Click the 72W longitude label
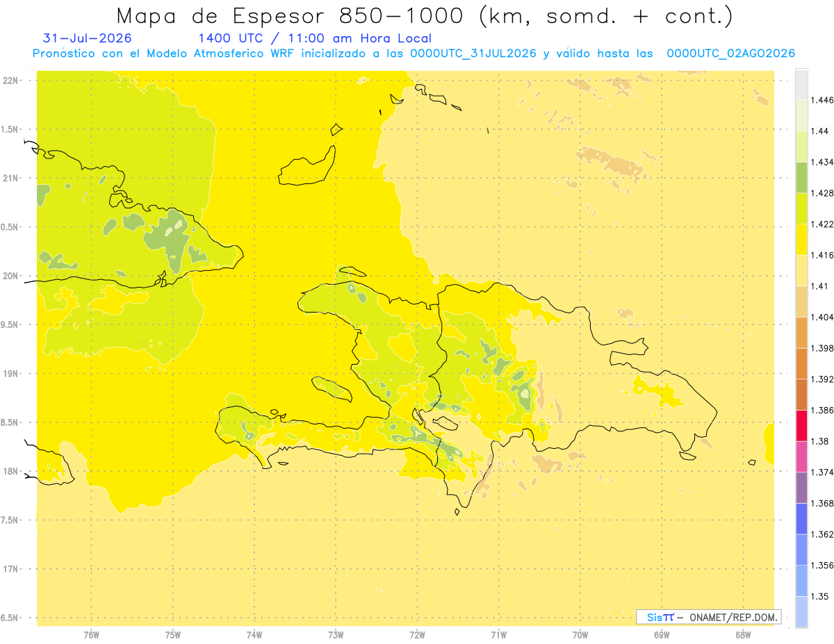The height and width of the screenshot is (644, 834). 417,635
